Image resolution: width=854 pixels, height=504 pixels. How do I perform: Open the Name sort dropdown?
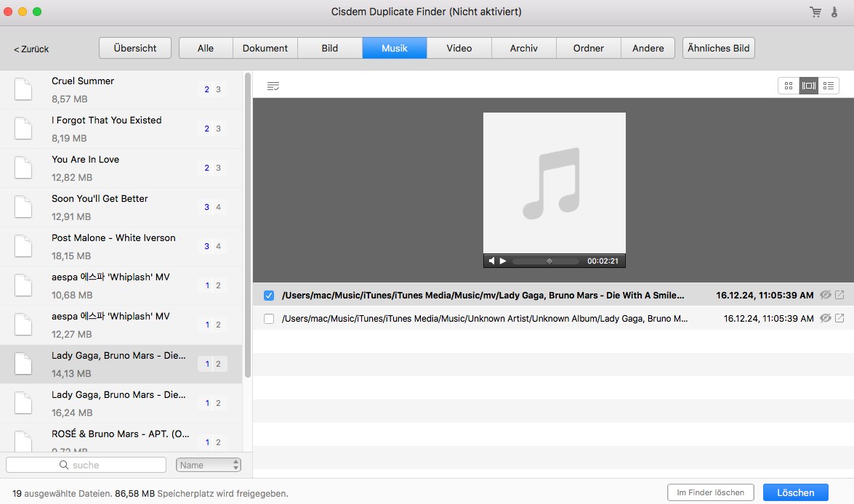209,465
